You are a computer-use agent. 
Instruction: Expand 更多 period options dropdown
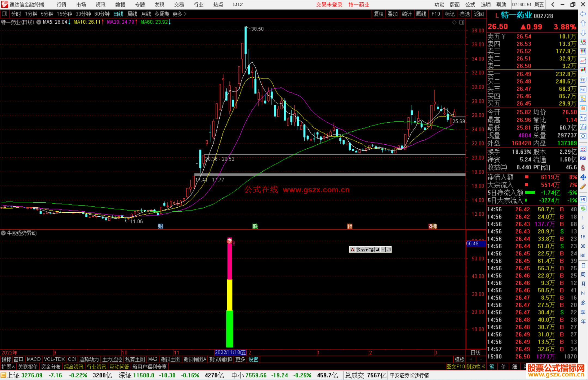(x=179, y=14)
